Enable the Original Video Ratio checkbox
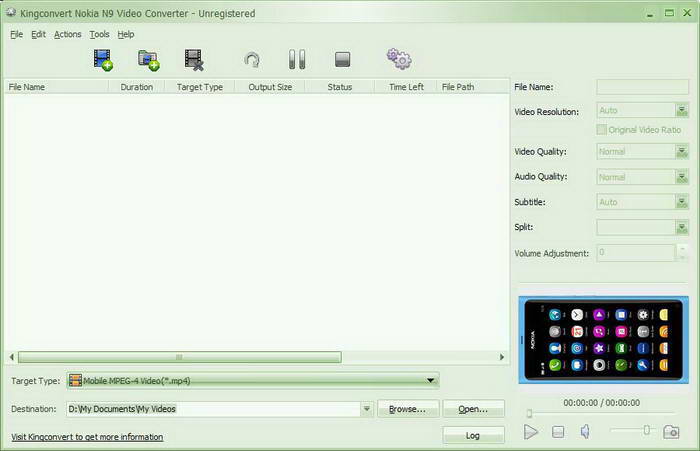The width and height of the screenshot is (700, 451). point(601,130)
